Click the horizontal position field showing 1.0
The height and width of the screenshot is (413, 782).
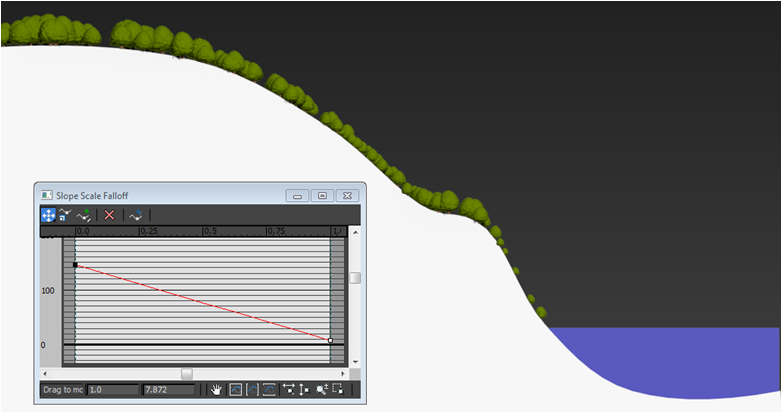[x=112, y=389]
